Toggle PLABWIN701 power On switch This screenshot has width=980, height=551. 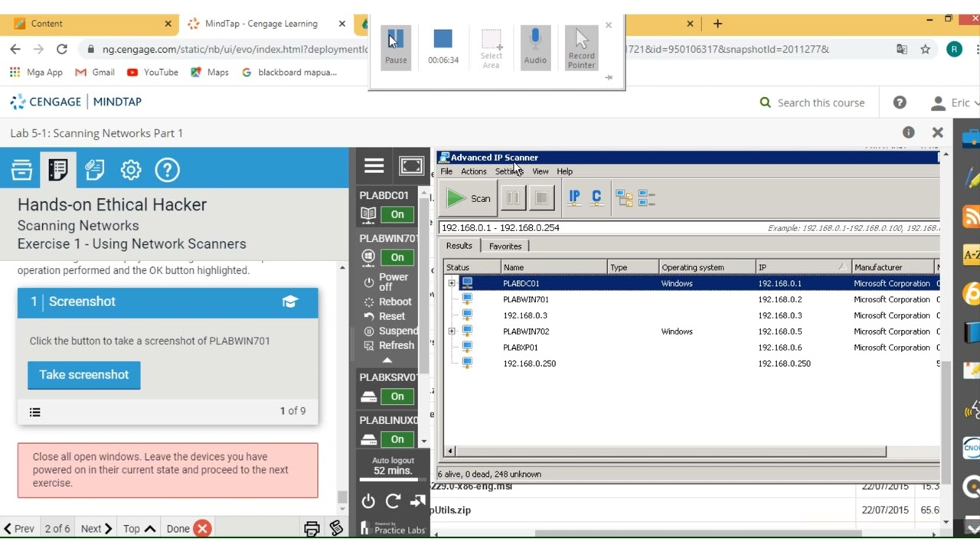397,257
